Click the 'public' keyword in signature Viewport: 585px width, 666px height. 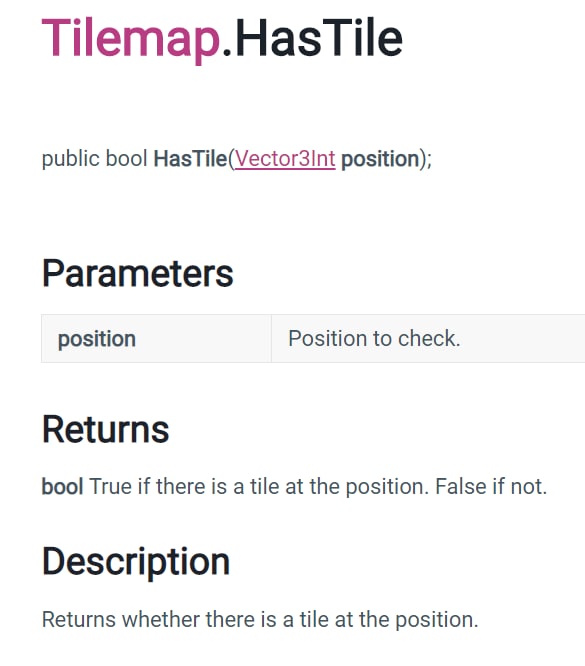tap(71, 159)
